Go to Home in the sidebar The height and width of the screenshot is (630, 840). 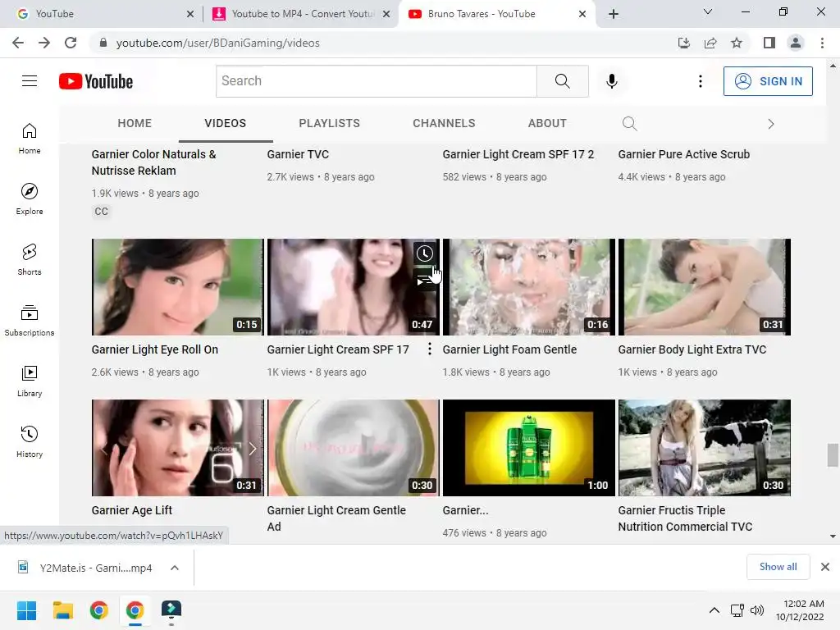pos(30,138)
